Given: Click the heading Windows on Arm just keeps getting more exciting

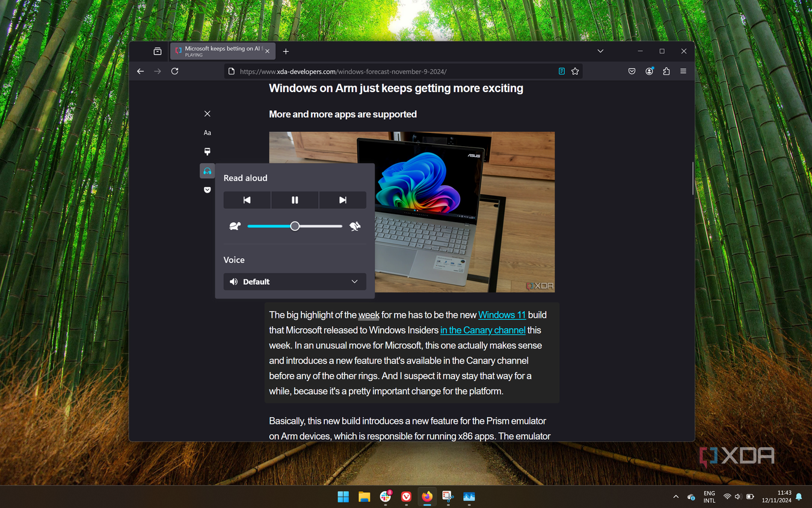Looking at the screenshot, I should (396, 88).
